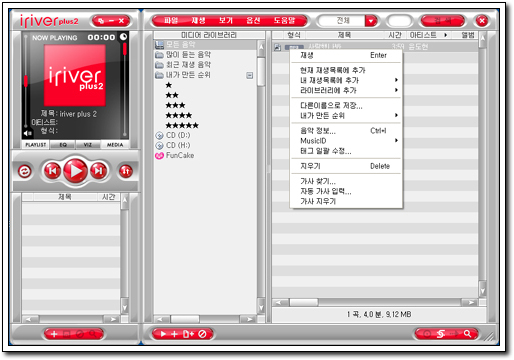
Task: Open the 전체 search filter dropdown arrow
Action: [x=371, y=21]
